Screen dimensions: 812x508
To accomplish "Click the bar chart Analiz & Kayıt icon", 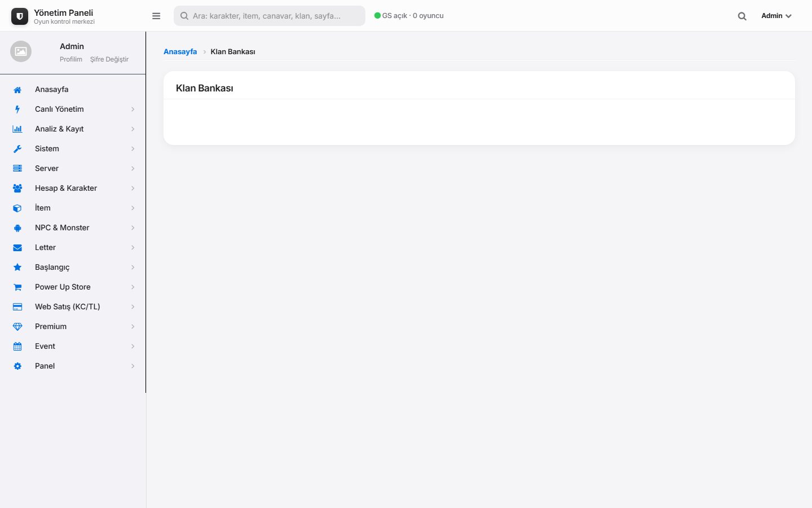I will [x=17, y=129].
